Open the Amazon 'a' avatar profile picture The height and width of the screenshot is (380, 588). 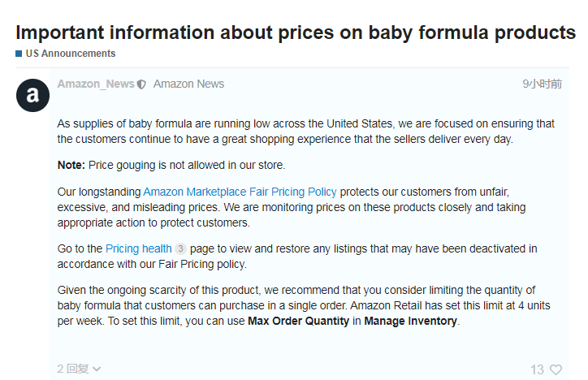[32, 95]
